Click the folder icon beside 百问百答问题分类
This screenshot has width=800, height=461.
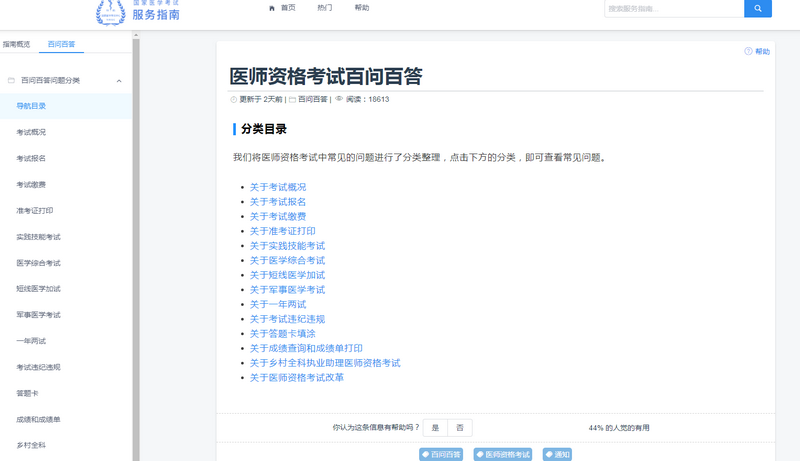point(11,80)
